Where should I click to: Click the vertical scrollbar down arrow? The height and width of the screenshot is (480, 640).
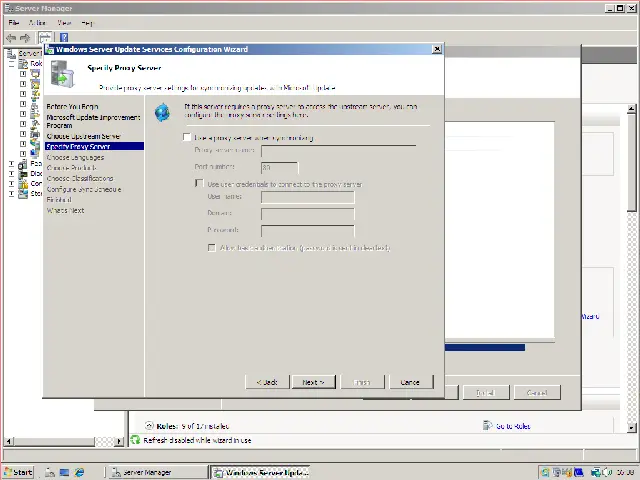point(631,427)
